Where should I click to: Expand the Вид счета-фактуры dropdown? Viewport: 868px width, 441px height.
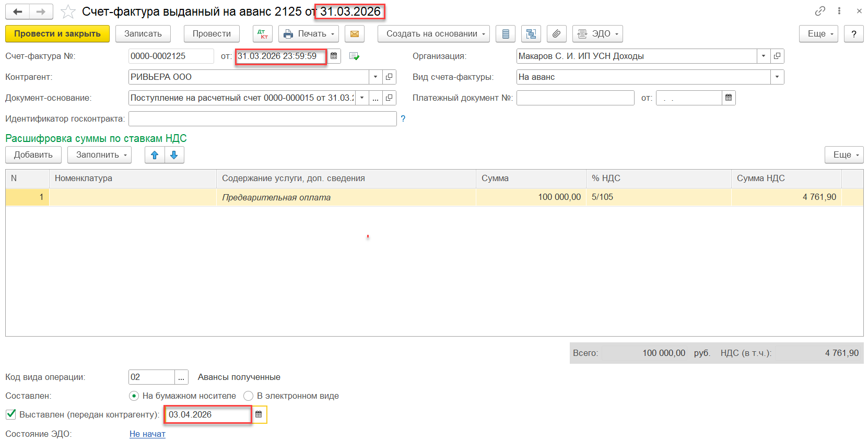(777, 77)
